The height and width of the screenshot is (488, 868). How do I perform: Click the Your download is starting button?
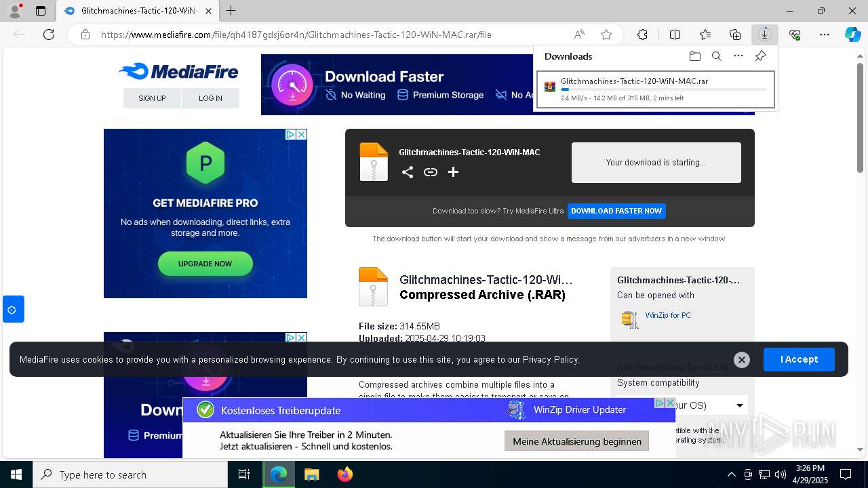656,163
